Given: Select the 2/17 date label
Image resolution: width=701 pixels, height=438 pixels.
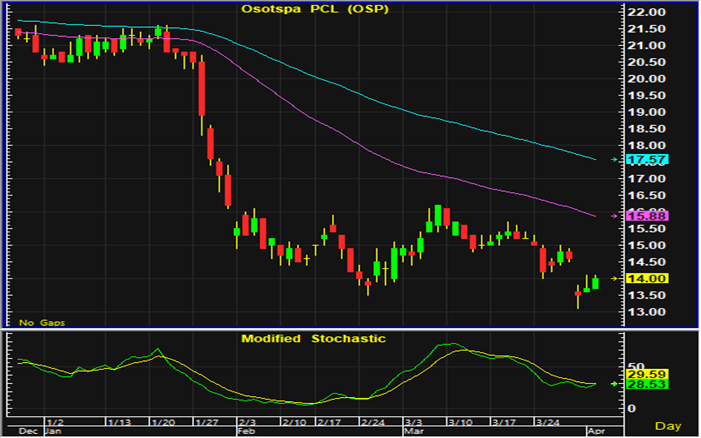Looking at the screenshot, I should [x=329, y=422].
